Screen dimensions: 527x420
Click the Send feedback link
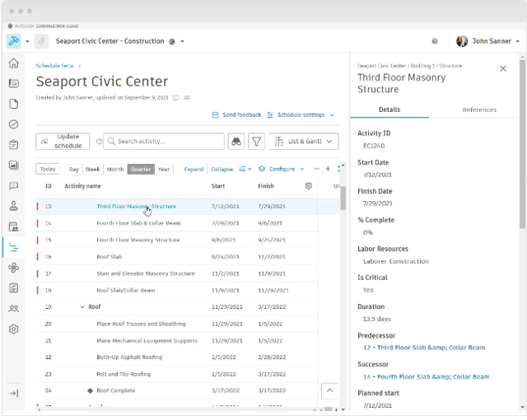point(236,115)
